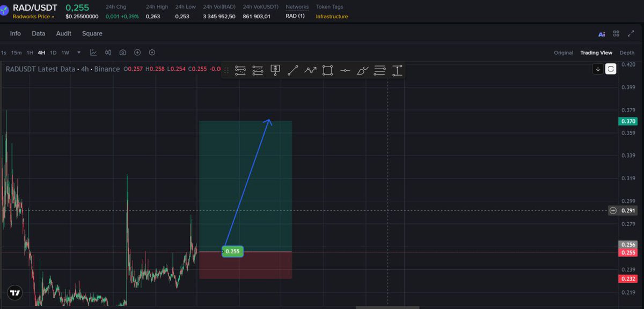Switch chart to Depth view
This screenshot has width=644, height=309.
627,53
